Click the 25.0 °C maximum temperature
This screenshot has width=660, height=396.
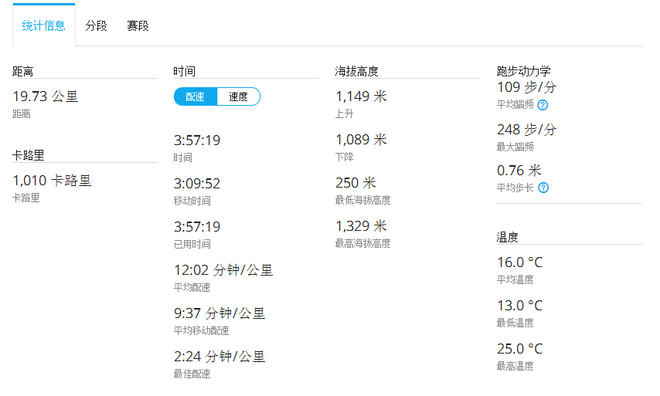(520, 349)
